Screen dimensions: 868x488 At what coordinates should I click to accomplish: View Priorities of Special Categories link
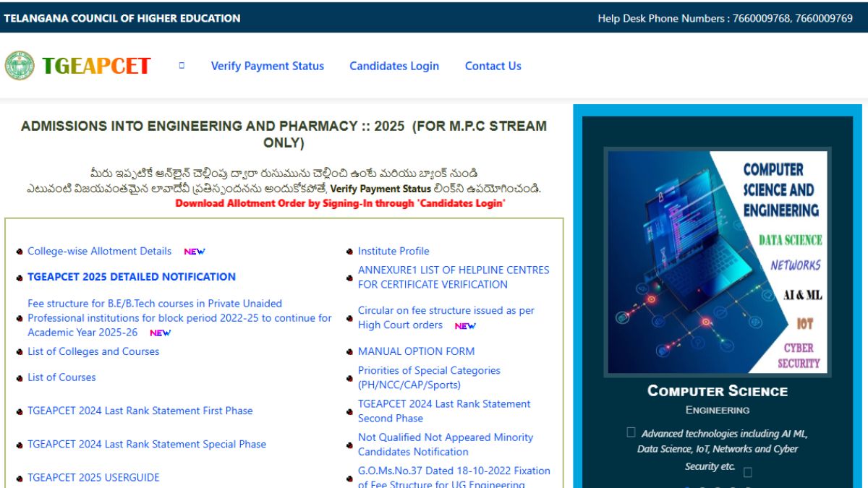[429, 377]
